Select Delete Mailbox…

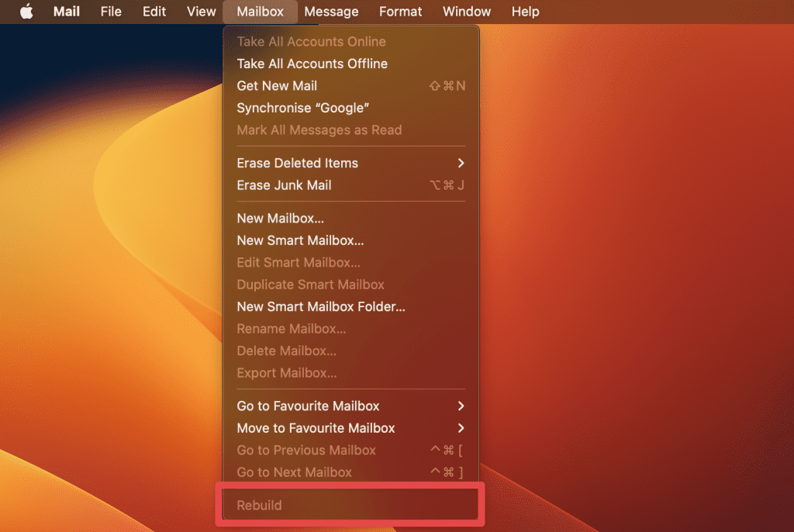(350, 351)
